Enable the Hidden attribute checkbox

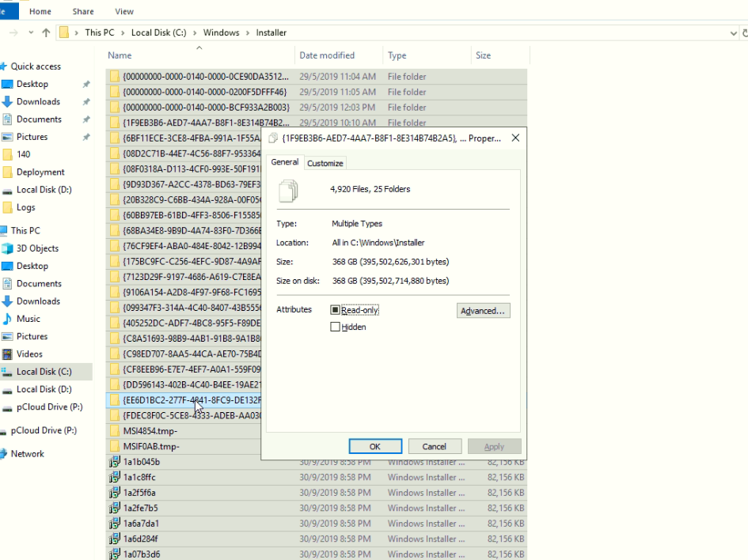[336, 327]
